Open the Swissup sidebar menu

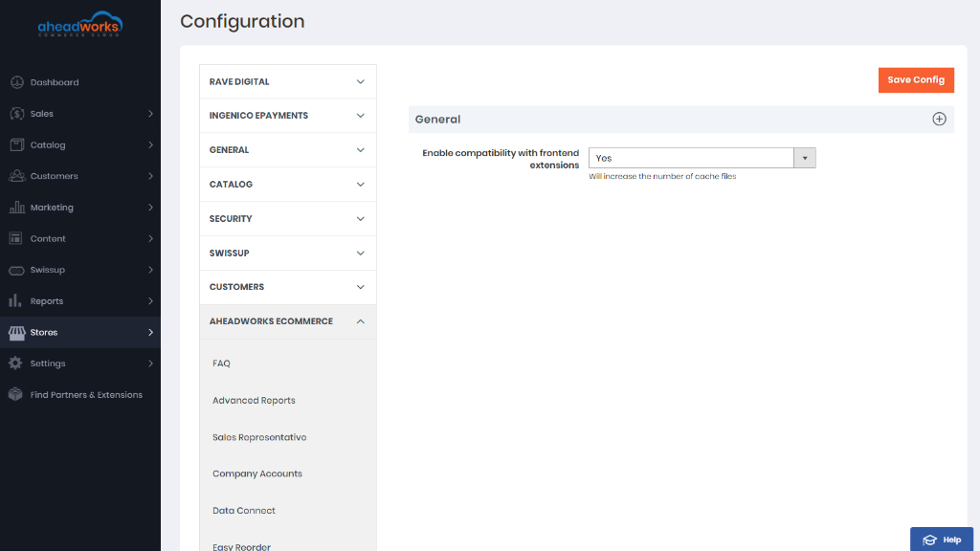(80, 269)
